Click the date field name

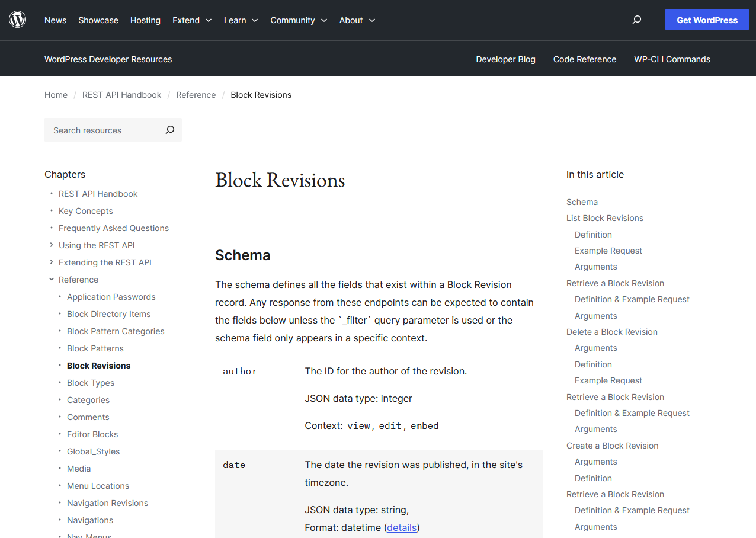pyautogui.click(x=234, y=465)
